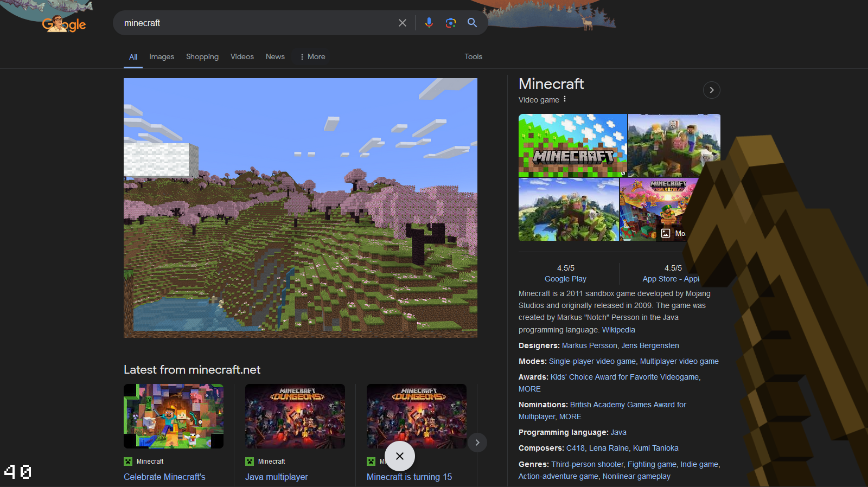Switch to the Videos tab
The height and width of the screenshot is (487, 868).
click(242, 56)
